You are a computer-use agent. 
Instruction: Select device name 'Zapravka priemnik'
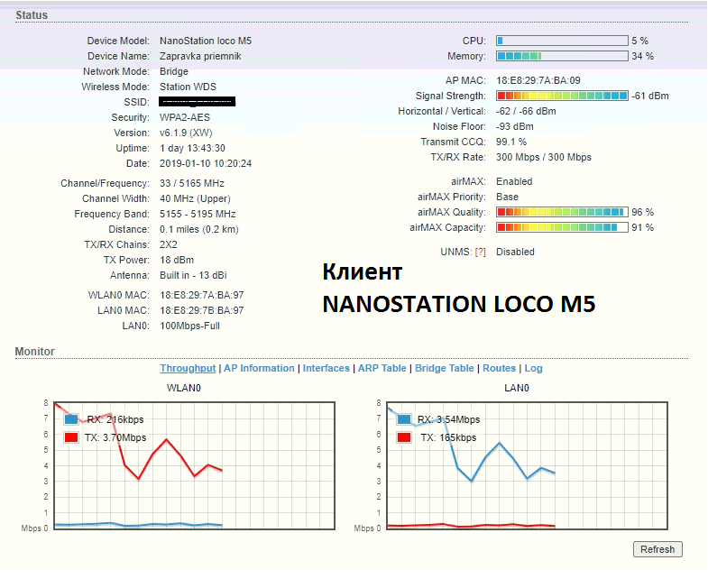(200, 56)
